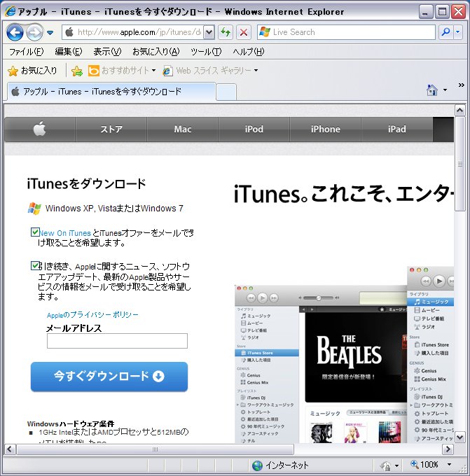Click the vertical scrollbar up arrow
This screenshot has width=470, height=476.
coord(460,111)
